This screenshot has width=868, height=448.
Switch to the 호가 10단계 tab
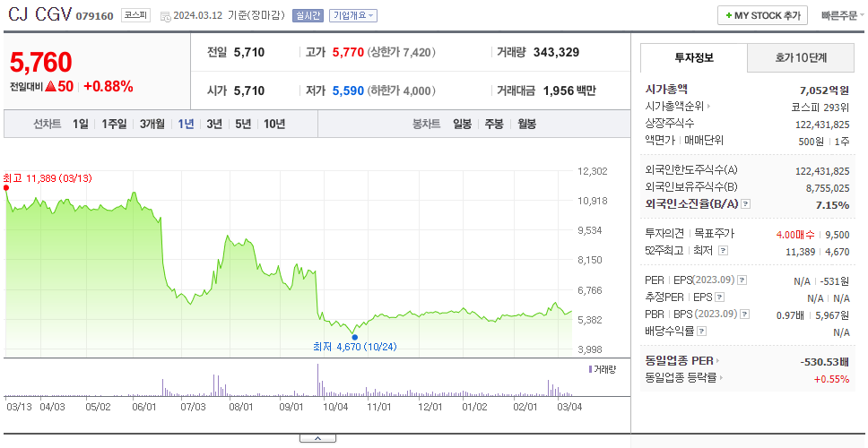pos(801,57)
